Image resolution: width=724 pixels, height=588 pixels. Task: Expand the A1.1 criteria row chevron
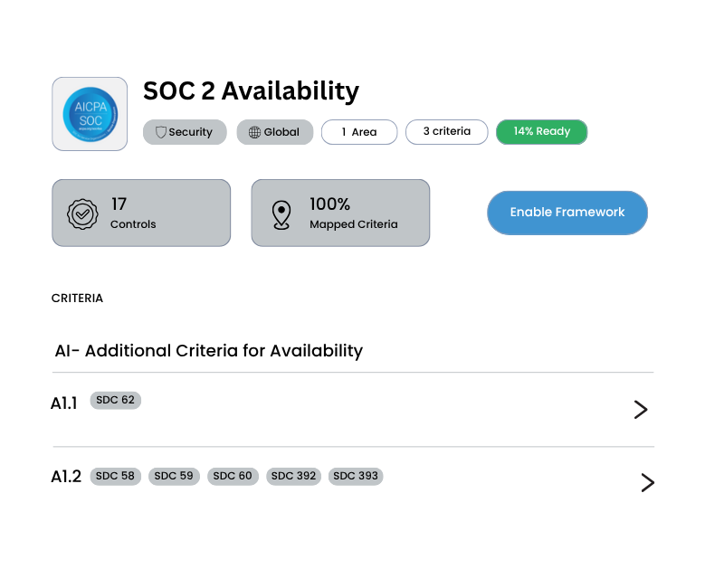pos(641,410)
